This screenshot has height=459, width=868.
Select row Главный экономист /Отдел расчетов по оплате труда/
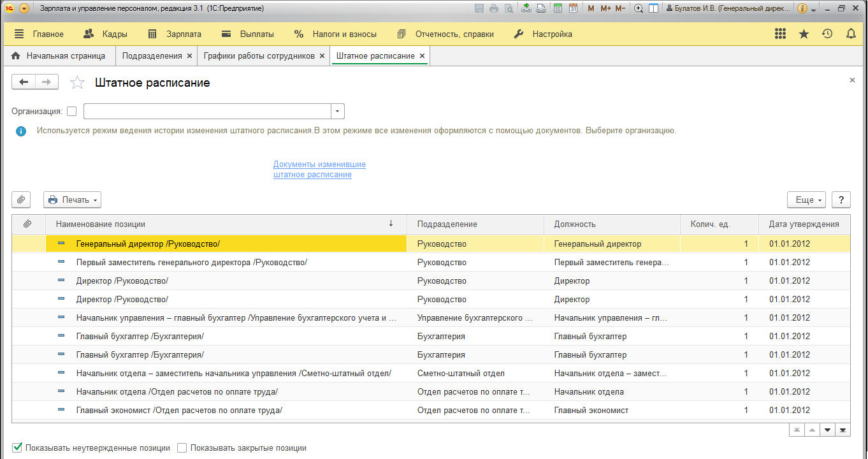(431, 410)
